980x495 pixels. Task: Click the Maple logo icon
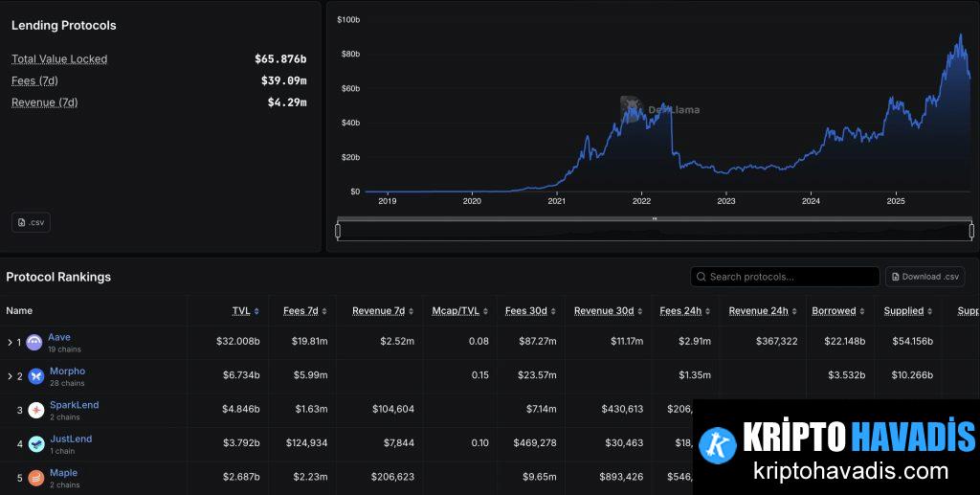[36, 478]
